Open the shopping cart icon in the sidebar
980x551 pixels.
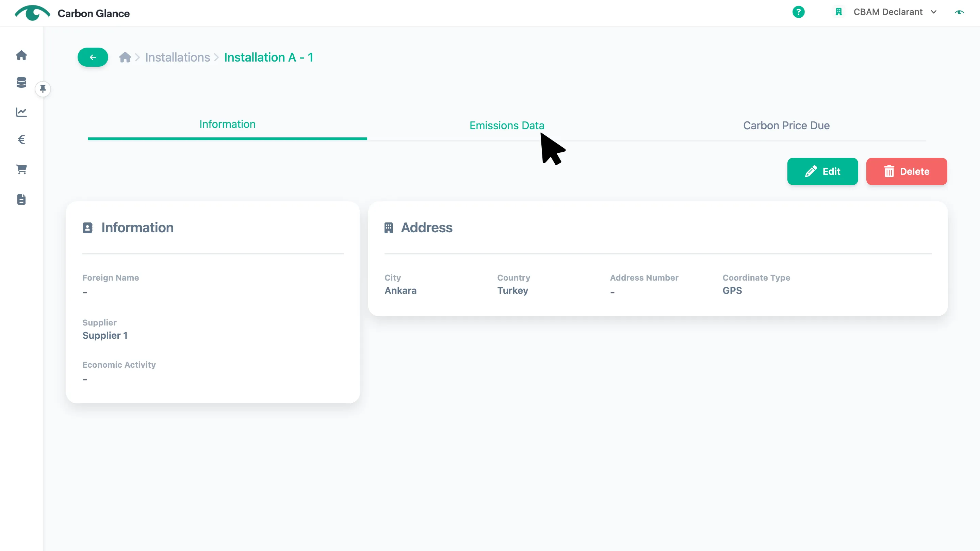pyautogui.click(x=21, y=169)
